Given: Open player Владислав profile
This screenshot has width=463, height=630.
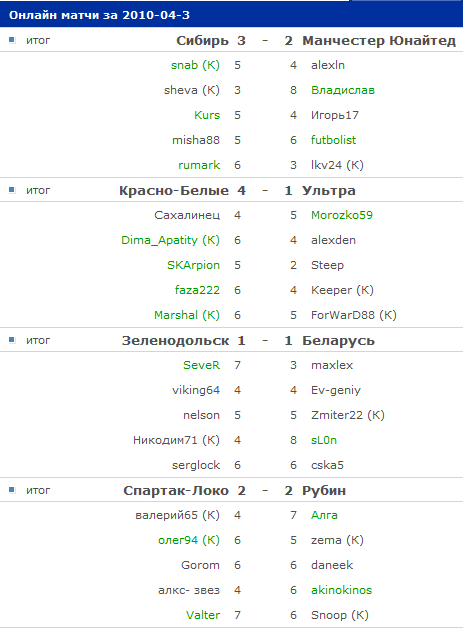Looking at the screenshot, I should [x=343, y=90].
